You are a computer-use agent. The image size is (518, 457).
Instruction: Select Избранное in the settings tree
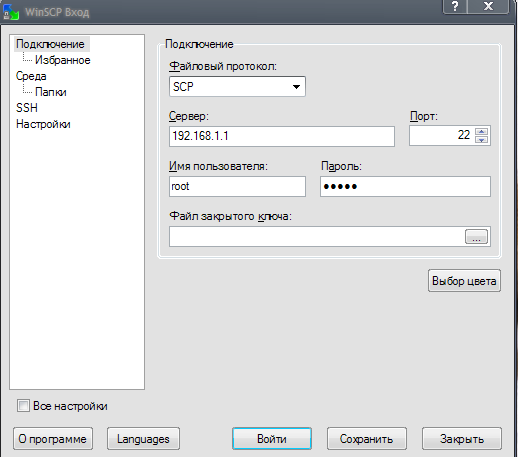tap(63, 60)
